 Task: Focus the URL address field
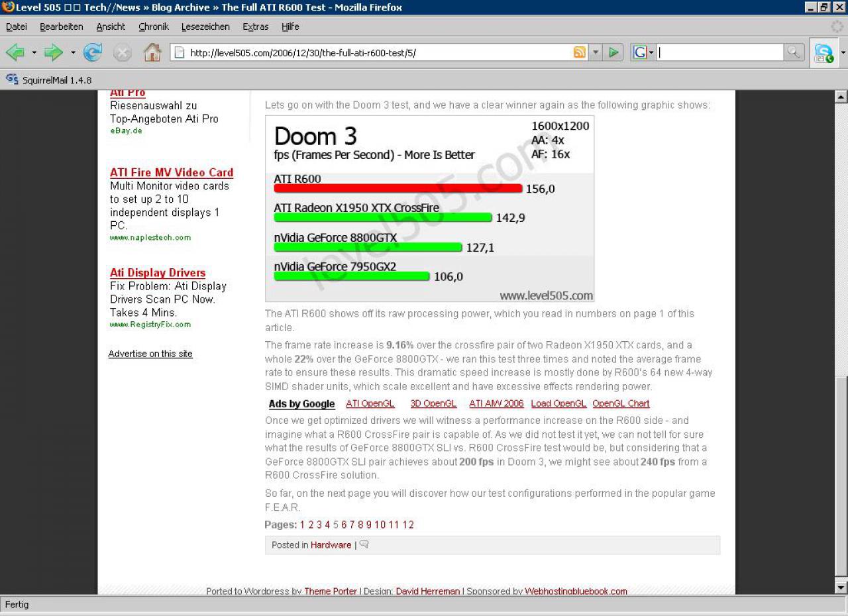click(x=378, y=52)
